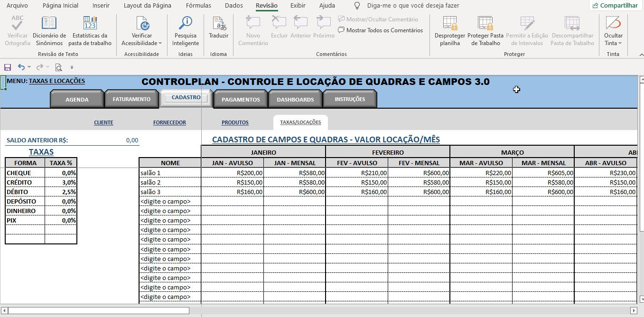This screenshot has height=317, width=644.
Task: Click the Compartilhar button
Action: [615, 5]
